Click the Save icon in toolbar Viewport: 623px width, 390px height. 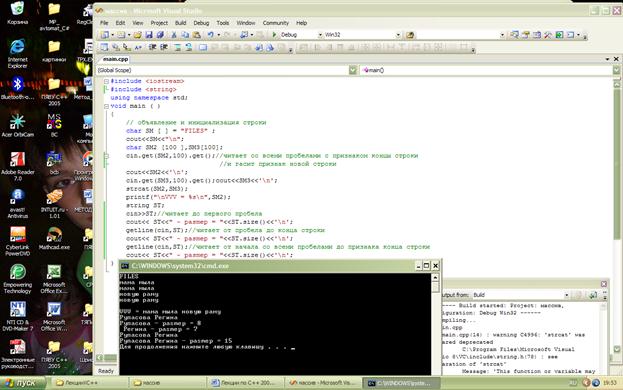149,35
